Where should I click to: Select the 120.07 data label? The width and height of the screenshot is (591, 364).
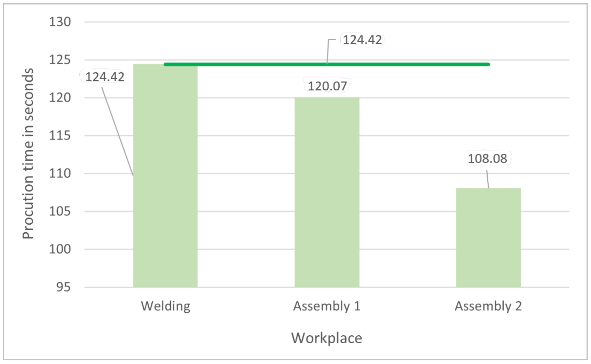point(327,86)
